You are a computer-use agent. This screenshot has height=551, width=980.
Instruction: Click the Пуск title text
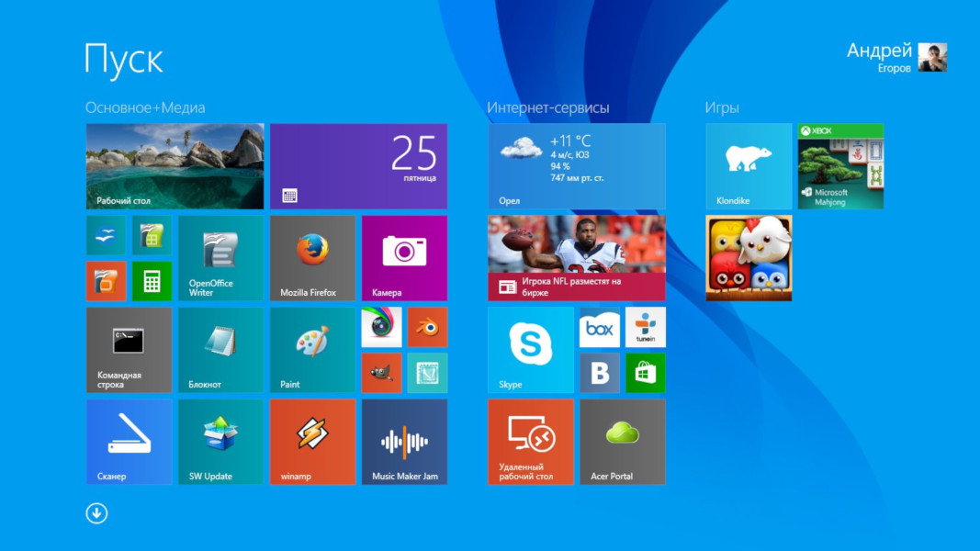point(124,60)
